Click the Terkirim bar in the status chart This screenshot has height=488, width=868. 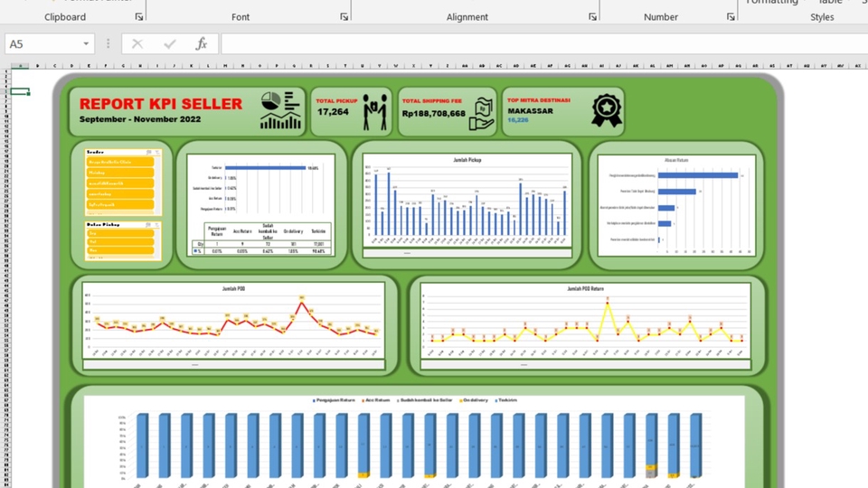[265, 168]
